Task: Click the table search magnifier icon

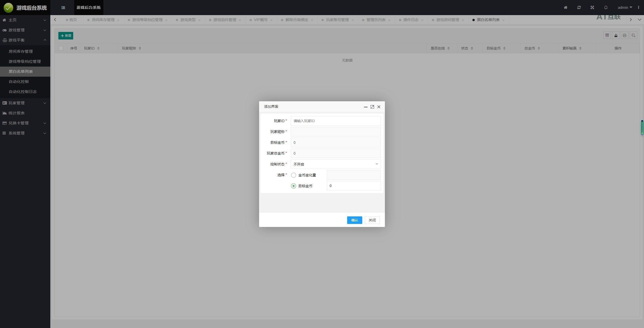Action: (633, 35)
